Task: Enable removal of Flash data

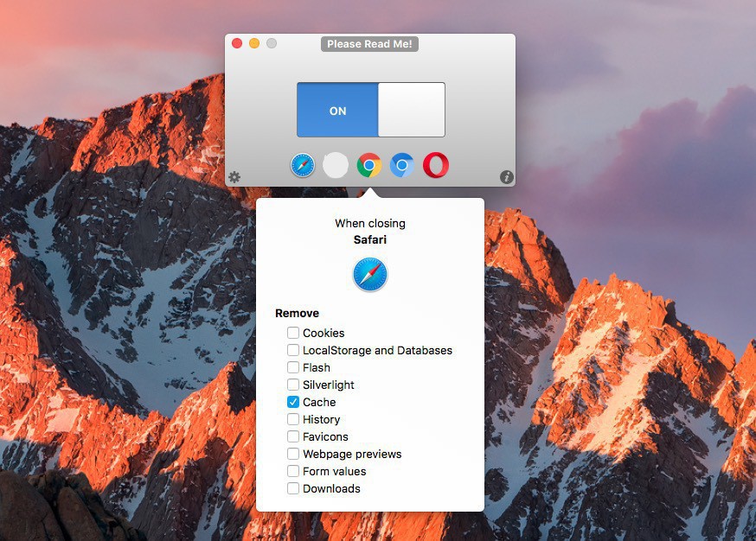Action: point(294,367)
